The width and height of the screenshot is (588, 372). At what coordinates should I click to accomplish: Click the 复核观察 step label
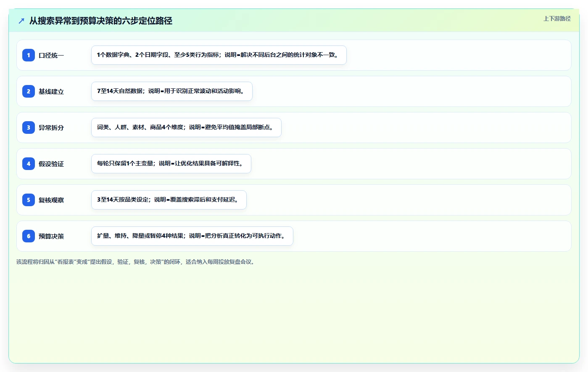tap(51, 200)
